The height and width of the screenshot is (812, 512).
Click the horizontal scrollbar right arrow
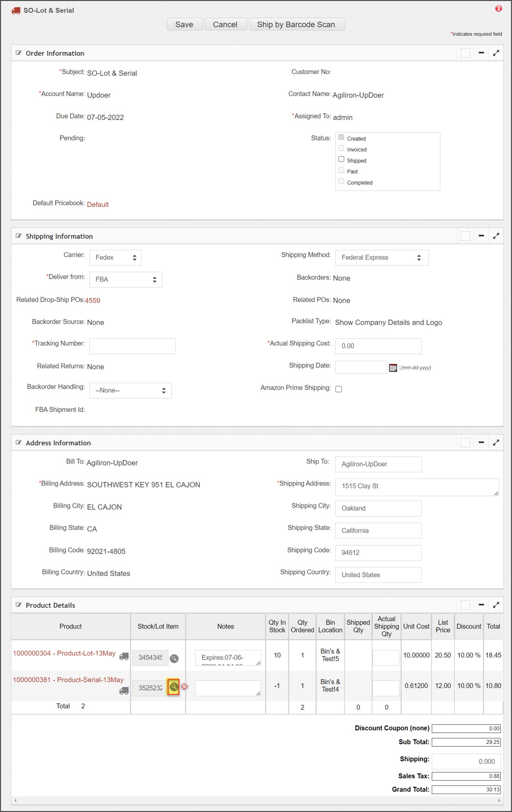click(x=499, y=800)
